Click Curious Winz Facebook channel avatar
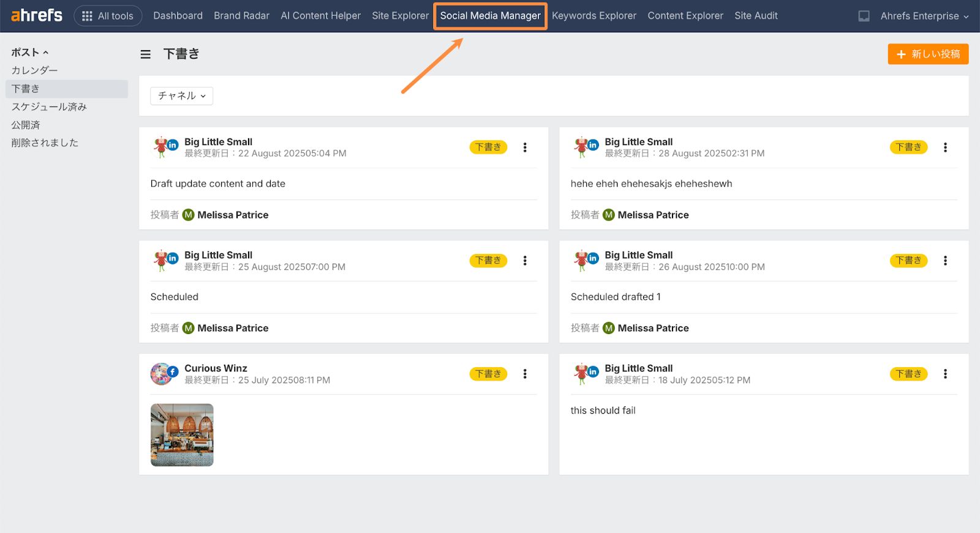980x533 pixels. click(x=164, y=373)
